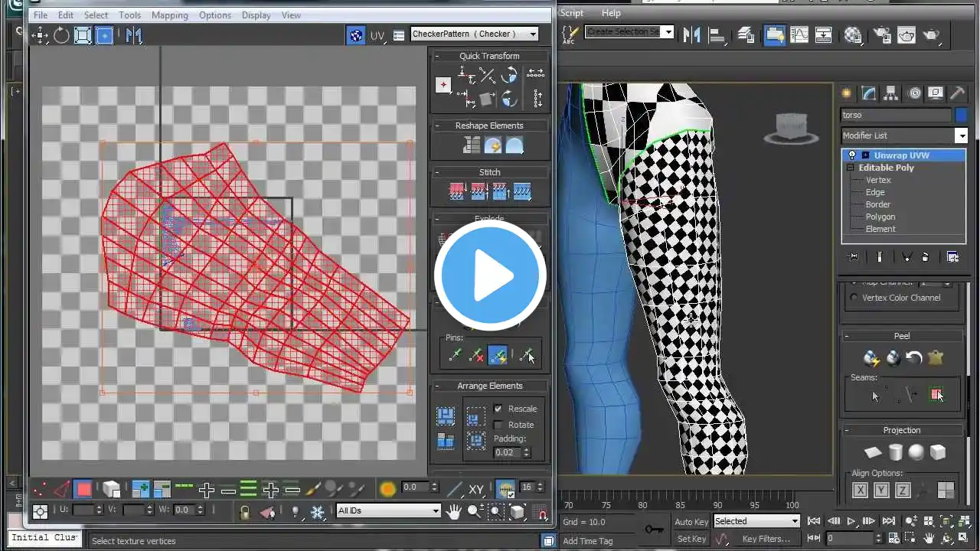Click the Straighten Selection reshape icon
The width and height of the screenshot is (980, 551).
point(471,145)
